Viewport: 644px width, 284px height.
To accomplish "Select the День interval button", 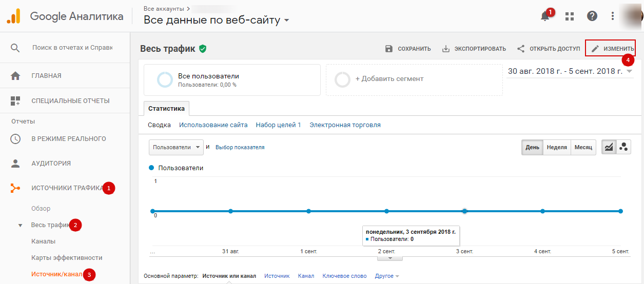I will [532, 147].
